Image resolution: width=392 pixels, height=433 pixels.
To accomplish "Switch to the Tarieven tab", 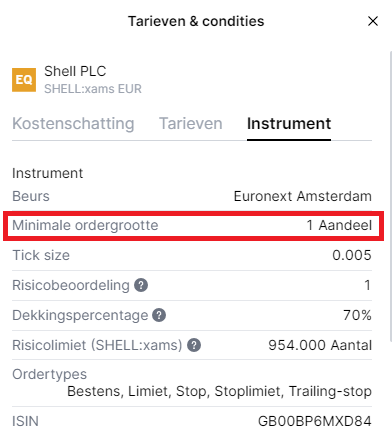I will point(191,124).
